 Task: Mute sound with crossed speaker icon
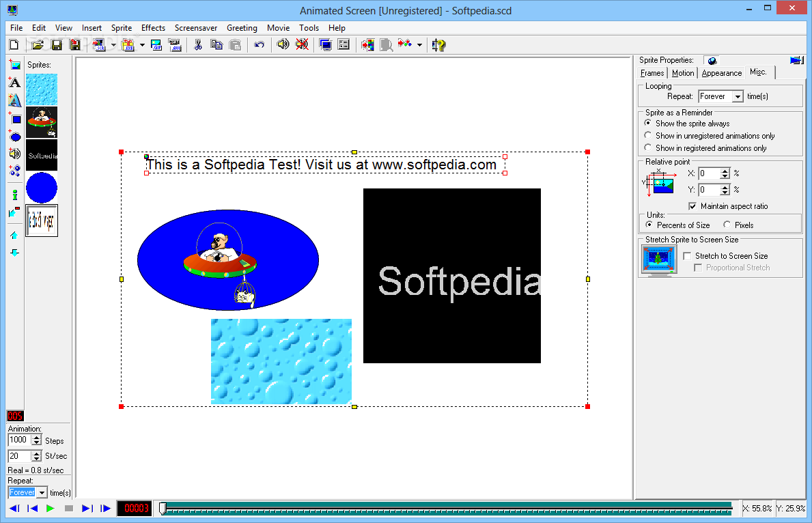pyautogui.click(x=302, y=45)
